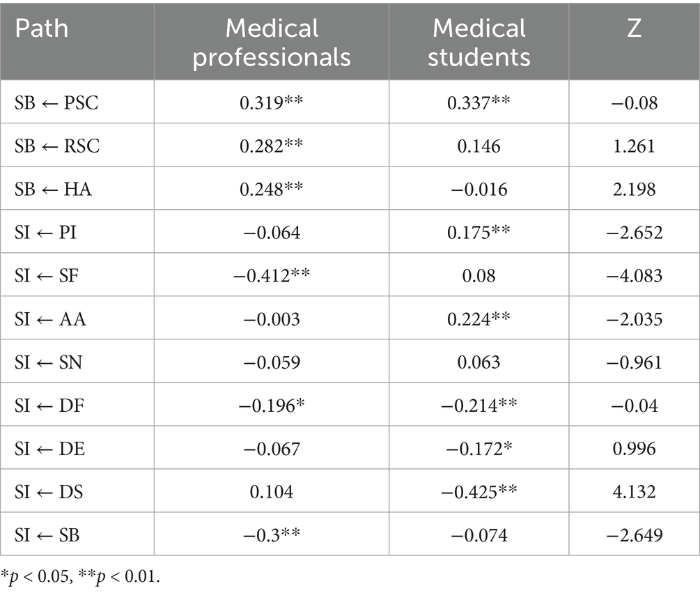The image size is (700, 593).
Task: Click the p-value footnote below the table
Action: 81,577
